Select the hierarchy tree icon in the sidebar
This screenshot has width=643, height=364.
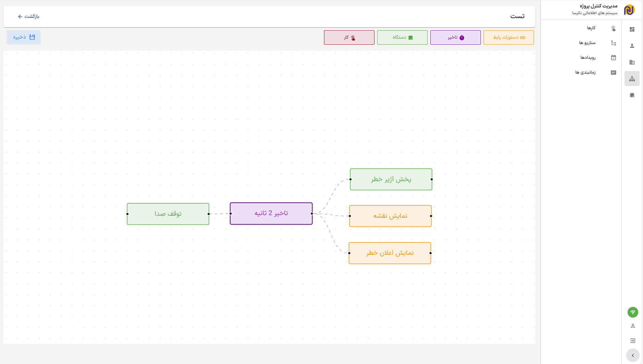point(632,79)
